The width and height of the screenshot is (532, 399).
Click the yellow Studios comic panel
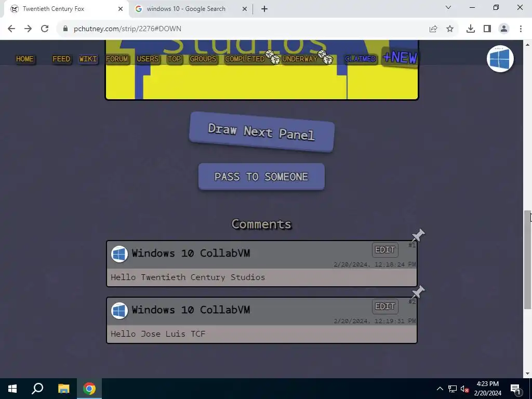click(x=262, y=70)
